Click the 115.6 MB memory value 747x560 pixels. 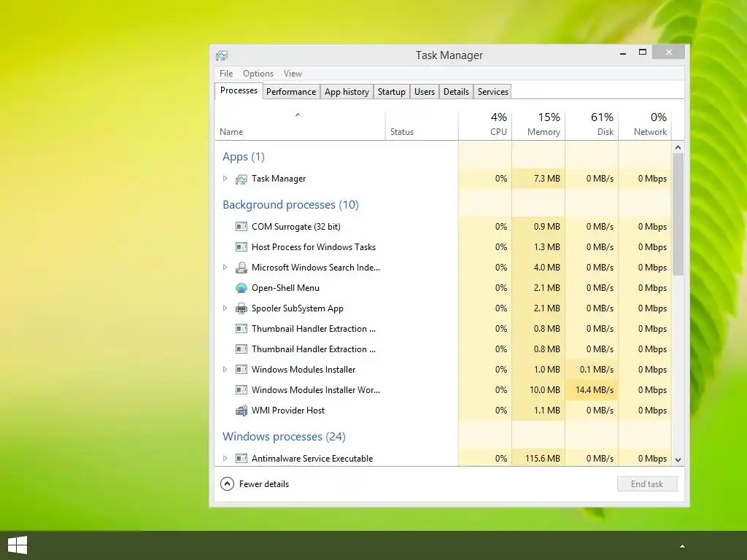coord(543,459)
